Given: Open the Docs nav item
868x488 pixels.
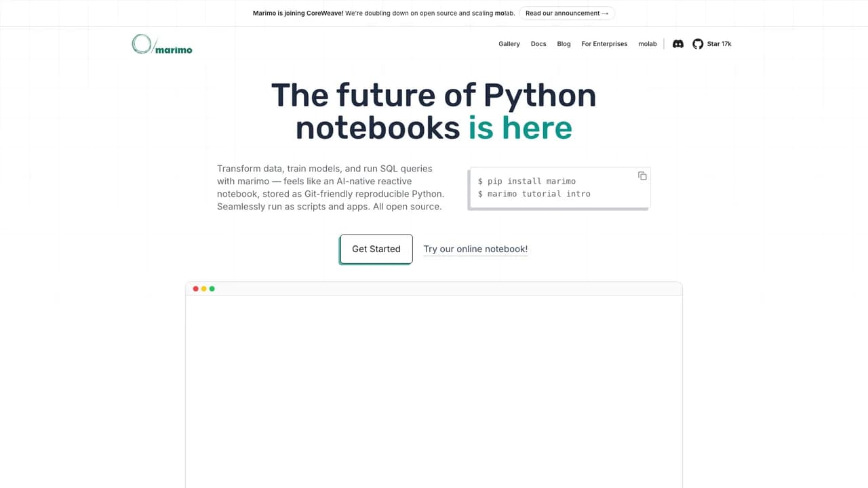Looking at the screenshot, I should [538, 44].
